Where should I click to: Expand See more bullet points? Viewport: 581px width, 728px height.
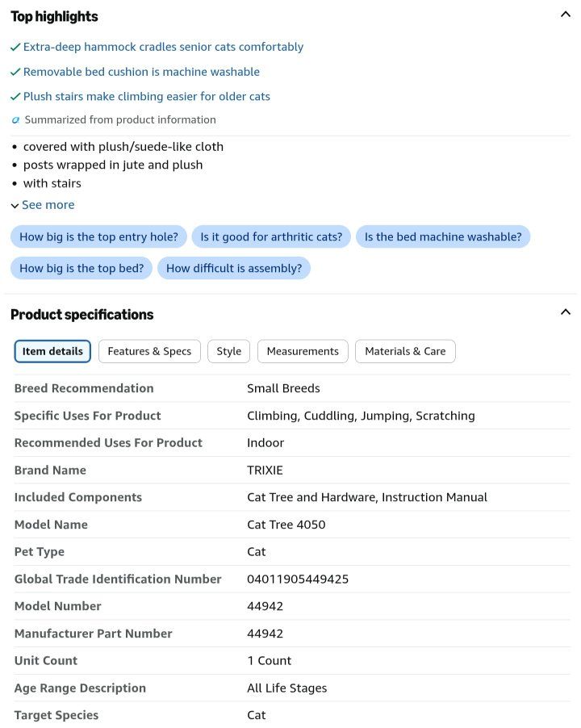[x=48, y=205]
